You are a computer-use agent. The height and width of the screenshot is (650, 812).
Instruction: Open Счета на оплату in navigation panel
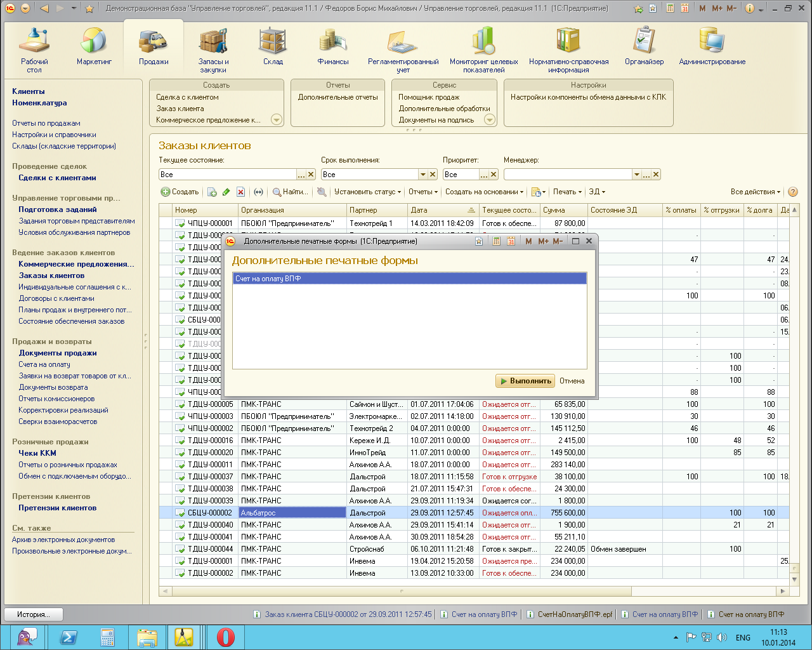point(44,364)
